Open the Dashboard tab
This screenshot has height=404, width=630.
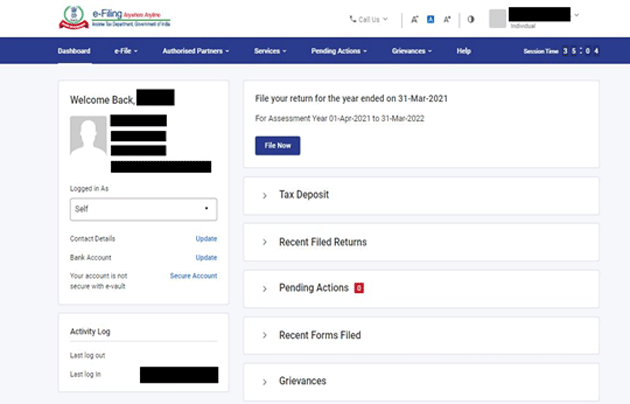click(x=74, y=50)
